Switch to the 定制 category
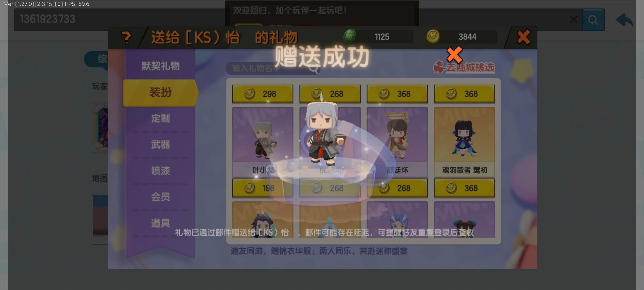The image size is (644, 290). click(x=160, y=118)
